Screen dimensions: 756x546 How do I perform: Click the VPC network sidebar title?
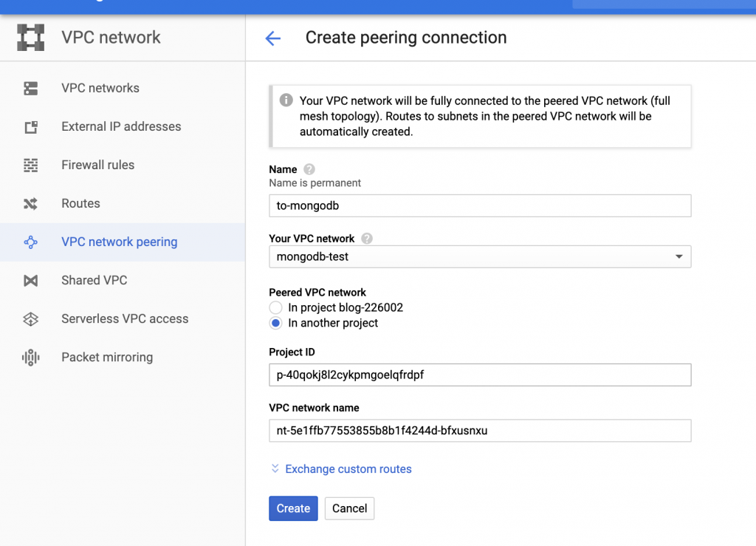pyautogui.click(x=111, y=37)
